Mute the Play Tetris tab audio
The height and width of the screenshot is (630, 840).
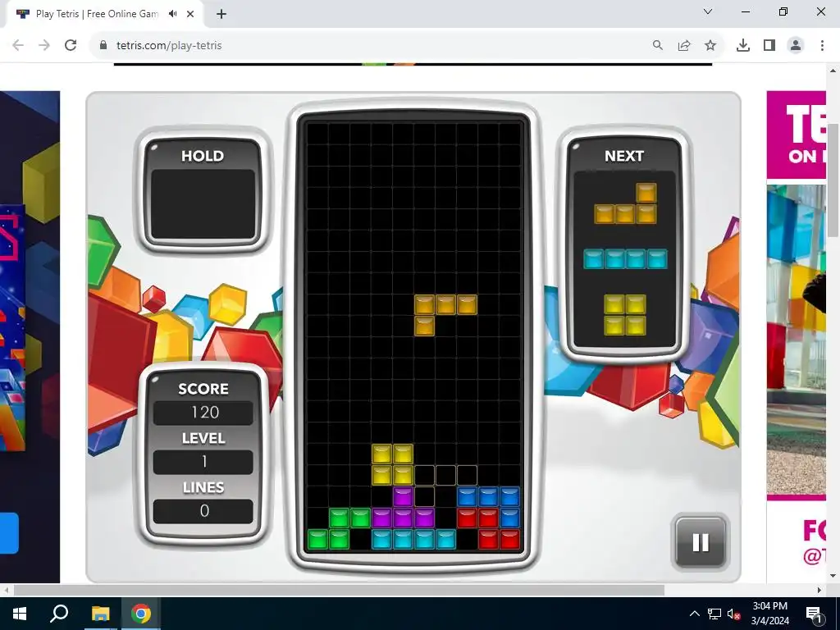pyautogui.click(x=172, y=14)
